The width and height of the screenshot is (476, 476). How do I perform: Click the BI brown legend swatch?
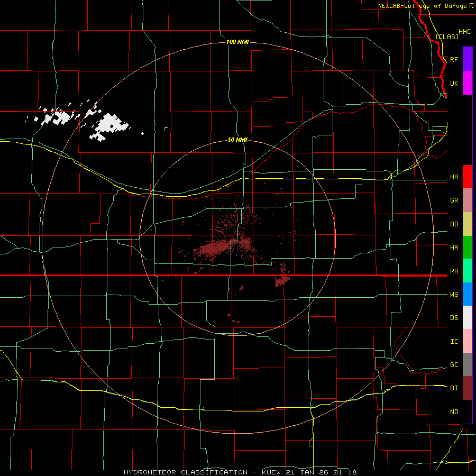click(467, 388)
